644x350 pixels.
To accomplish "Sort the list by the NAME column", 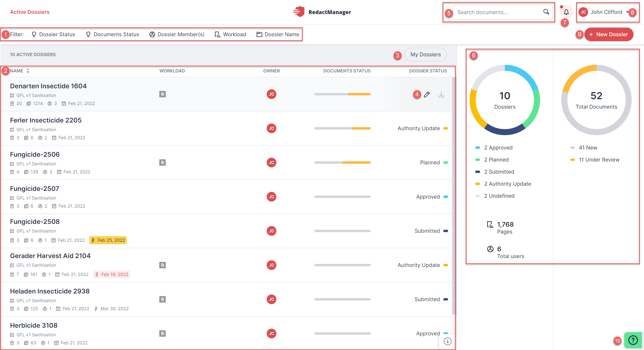I will [20, 71].
